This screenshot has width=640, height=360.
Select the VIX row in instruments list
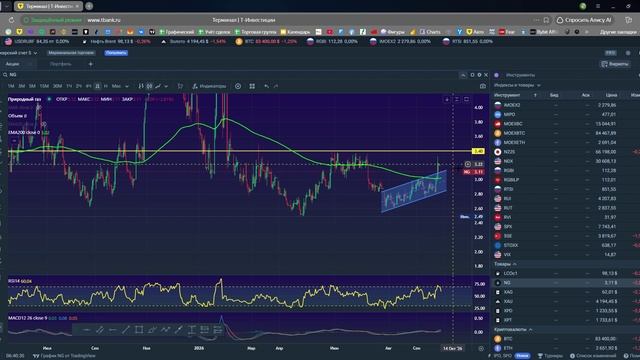click(x=566, y=255)
